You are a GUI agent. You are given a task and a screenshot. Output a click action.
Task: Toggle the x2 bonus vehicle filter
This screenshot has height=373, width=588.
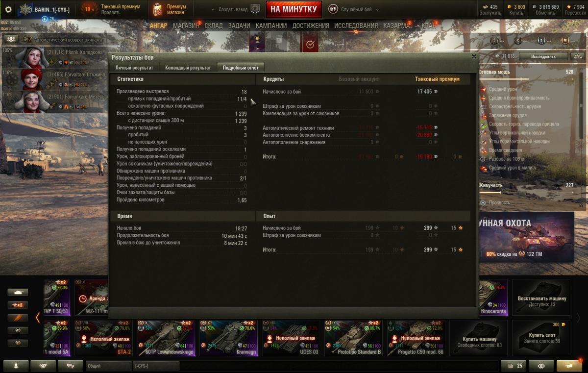click(x=18, y=305)
